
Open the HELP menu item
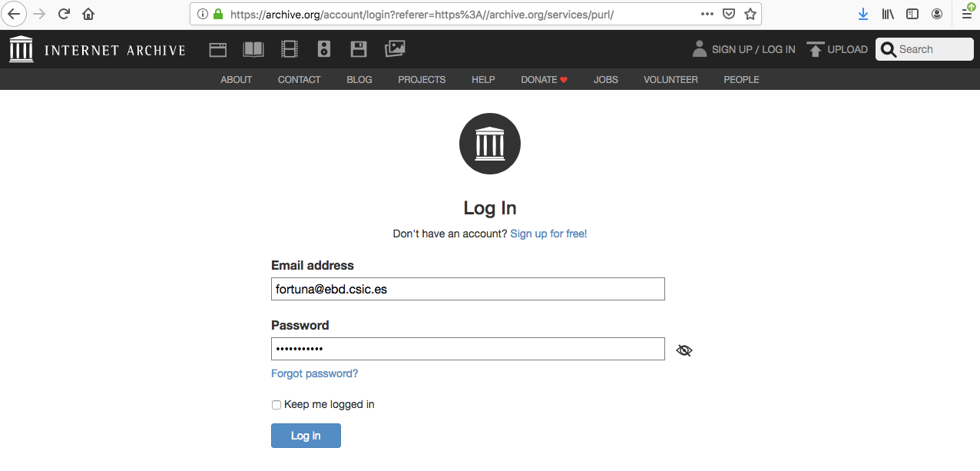pyautogui.click(x=483, y=80)
